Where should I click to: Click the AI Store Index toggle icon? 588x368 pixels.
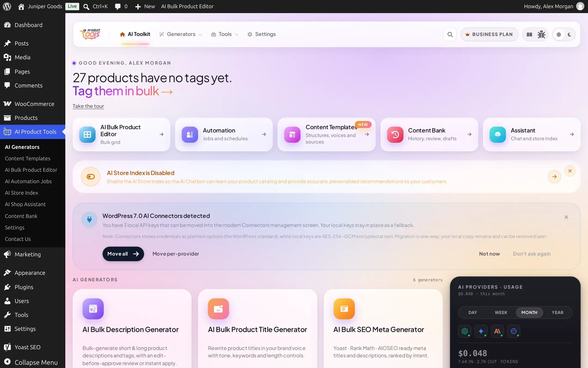coord(91,177)
